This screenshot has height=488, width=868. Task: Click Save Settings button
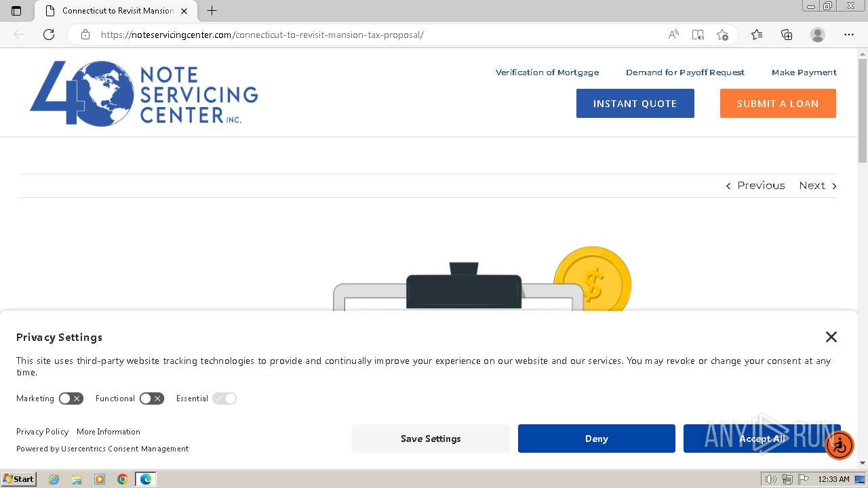[431, 439]
